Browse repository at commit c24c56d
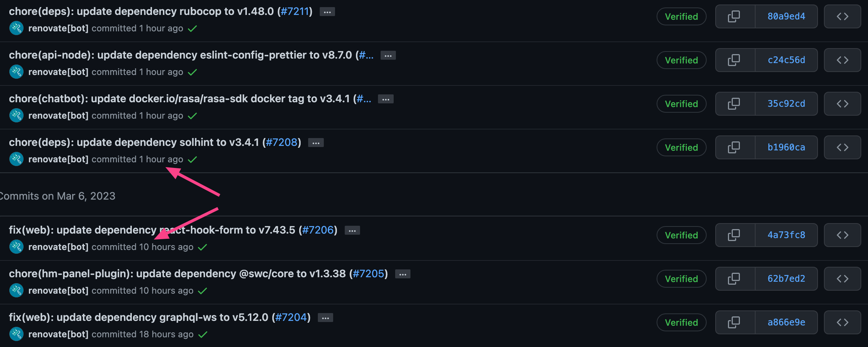 (842, 60)
